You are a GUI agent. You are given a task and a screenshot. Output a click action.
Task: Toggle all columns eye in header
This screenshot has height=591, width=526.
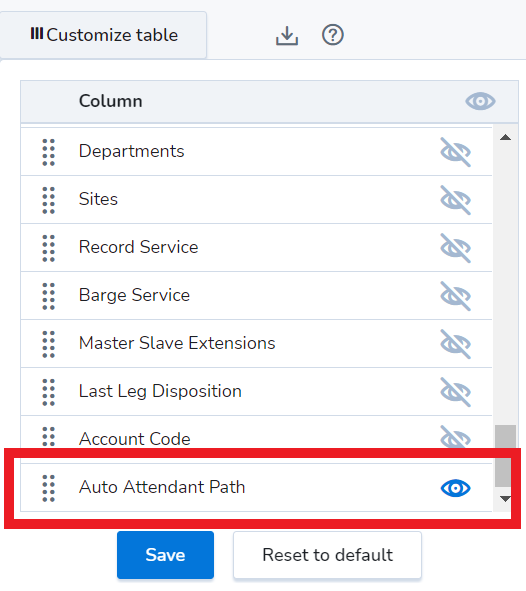pyautogui.click(x=480, y=101)
